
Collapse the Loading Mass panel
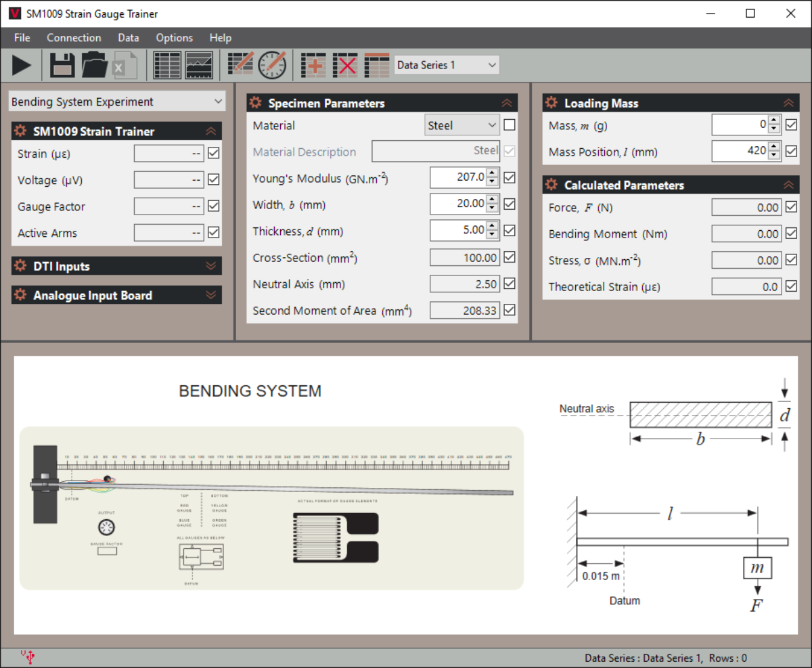(x=789, y=102)
